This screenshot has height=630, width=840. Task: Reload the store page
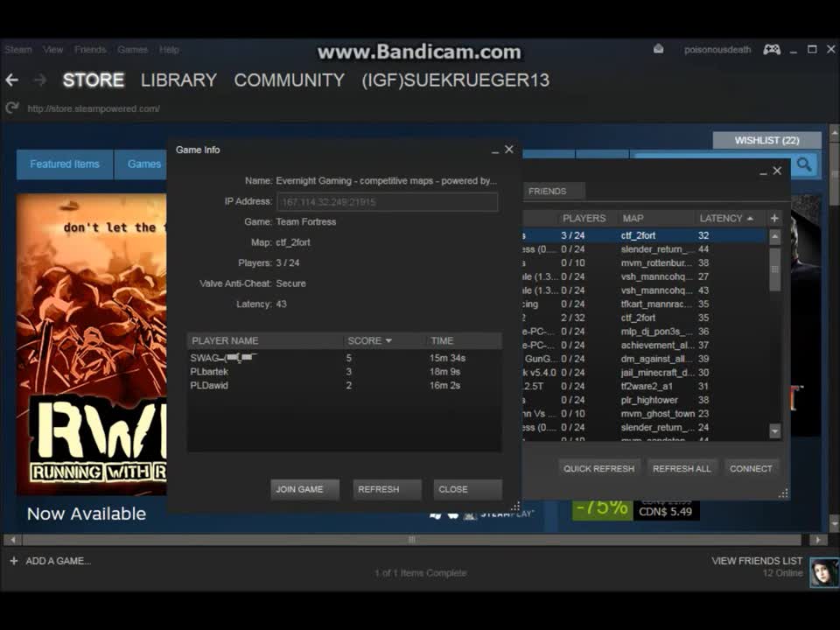pos(11,108)
